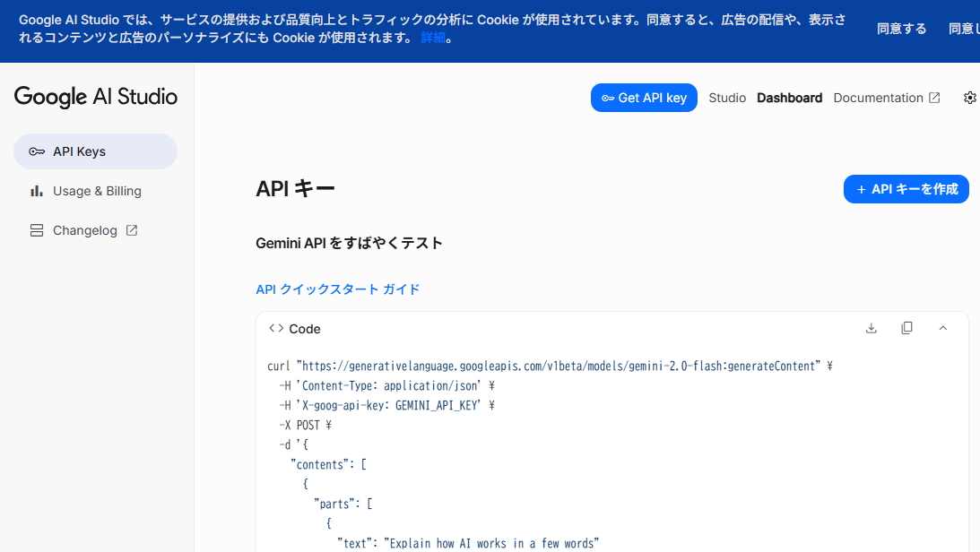This screenshot has height=552, width=980.
Task: Click the Google AI Studio logo
Action: pos(96,97)
